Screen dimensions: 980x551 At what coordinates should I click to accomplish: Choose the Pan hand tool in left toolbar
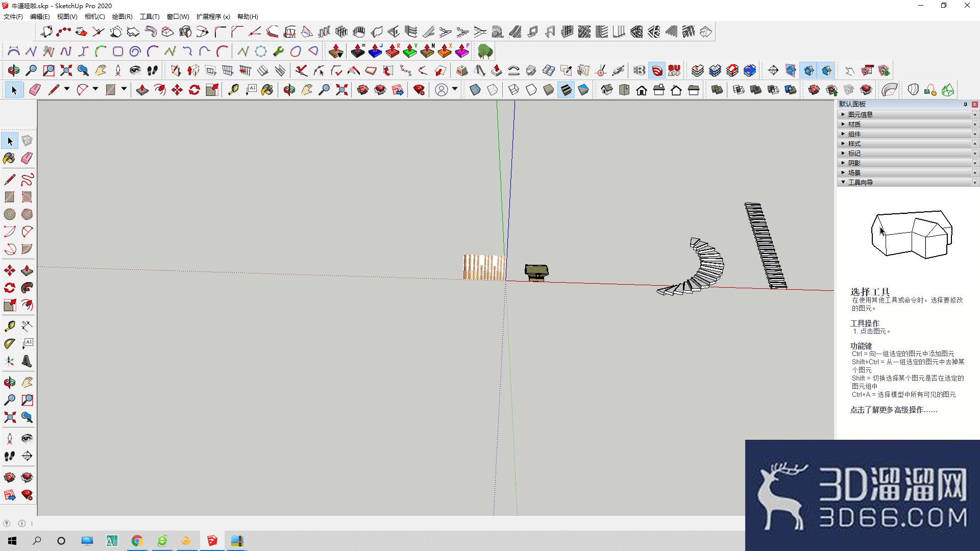[27, 383]
